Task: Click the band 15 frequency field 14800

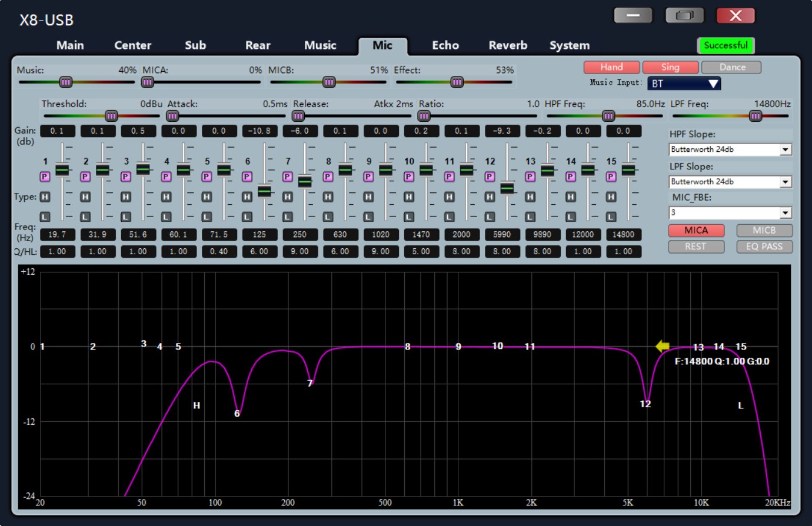Action: [x=624, y=234]
